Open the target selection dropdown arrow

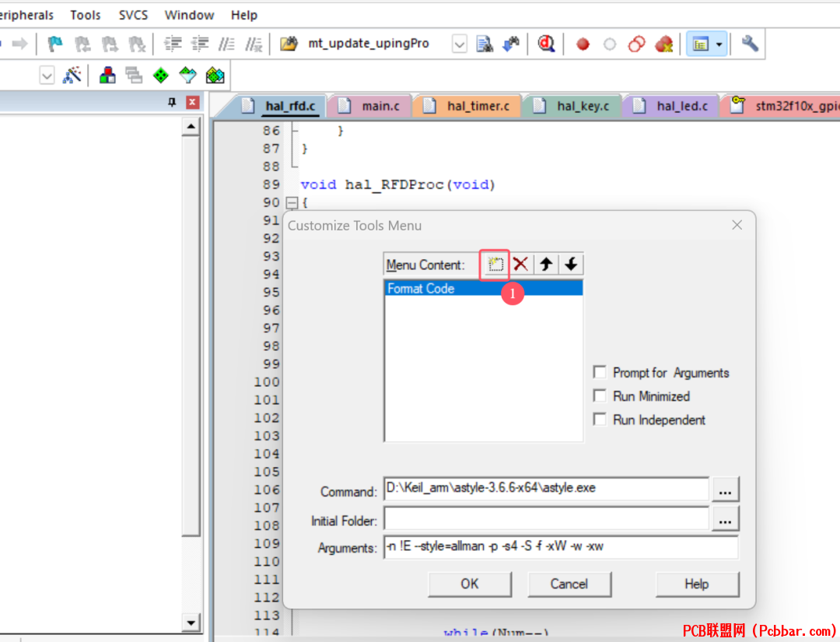[x=47, y=75]
